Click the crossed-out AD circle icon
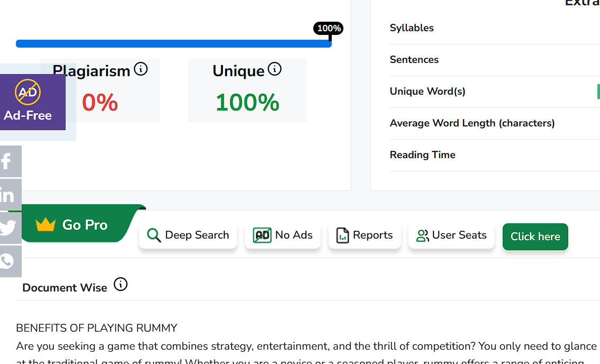600x364 pixels. coord(28,92)
